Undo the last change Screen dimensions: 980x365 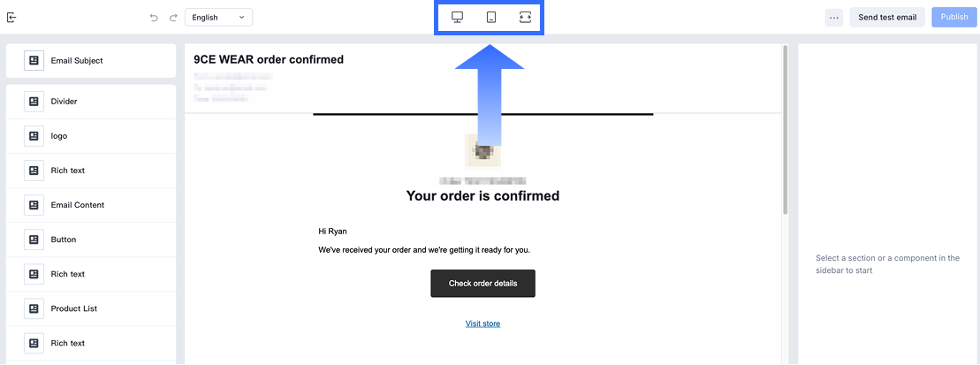pos(154,18)
